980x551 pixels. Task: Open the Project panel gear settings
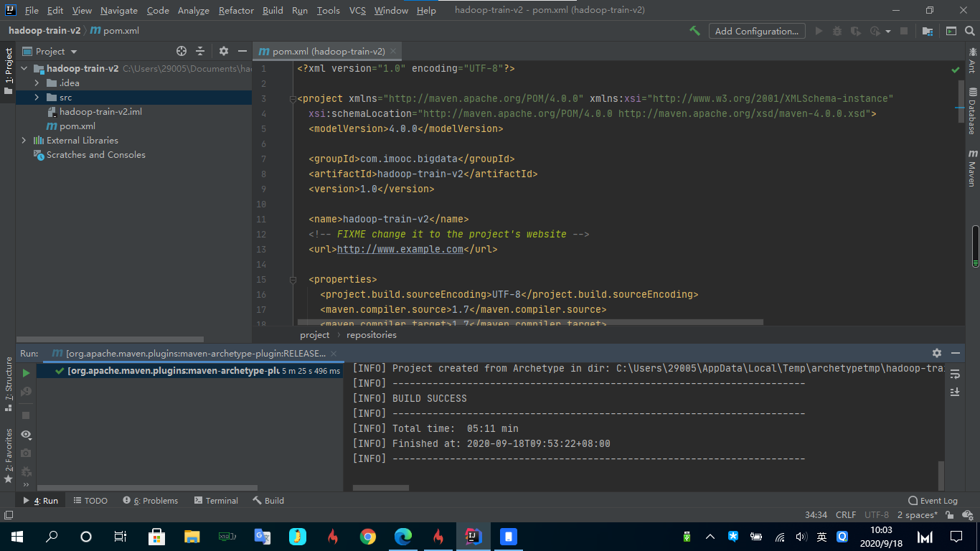224,51
